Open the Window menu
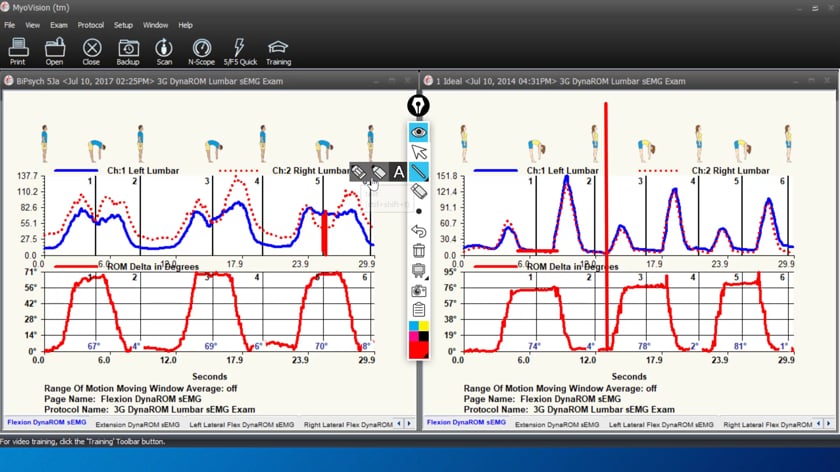The width and height of the screenshot is (840, 472). tap(155, 25)
